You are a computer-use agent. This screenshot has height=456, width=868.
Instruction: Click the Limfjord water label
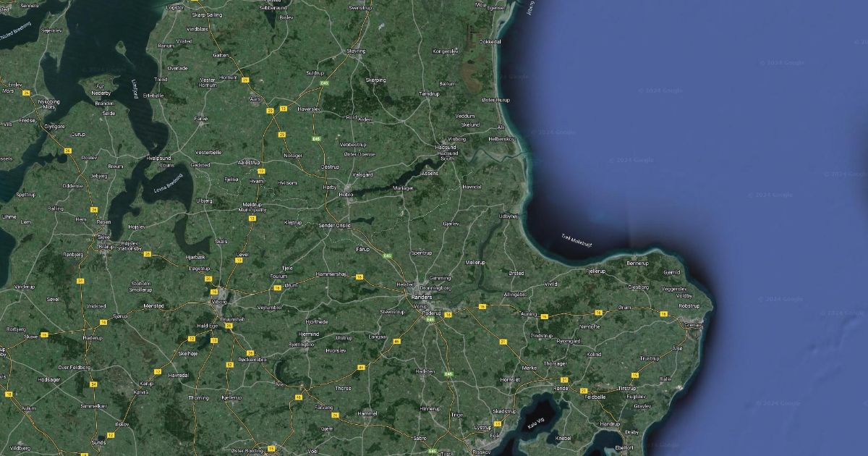tap(135, 89)
